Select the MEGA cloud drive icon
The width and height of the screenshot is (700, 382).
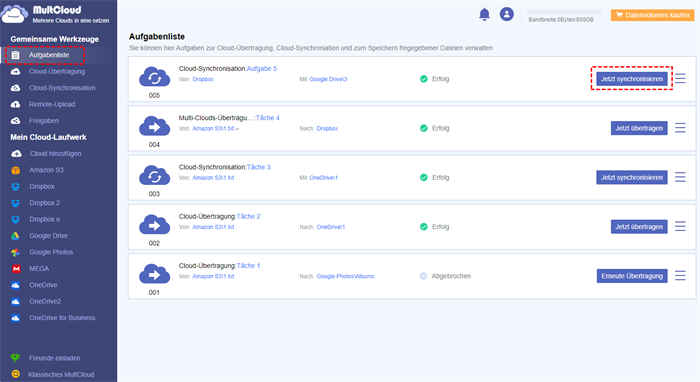[16, 269]
